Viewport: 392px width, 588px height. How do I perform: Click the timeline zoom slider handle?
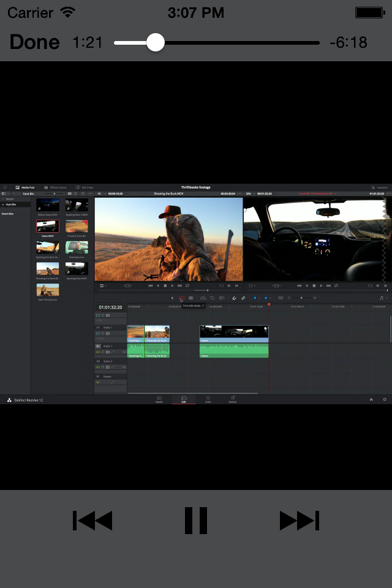(301, 298)
